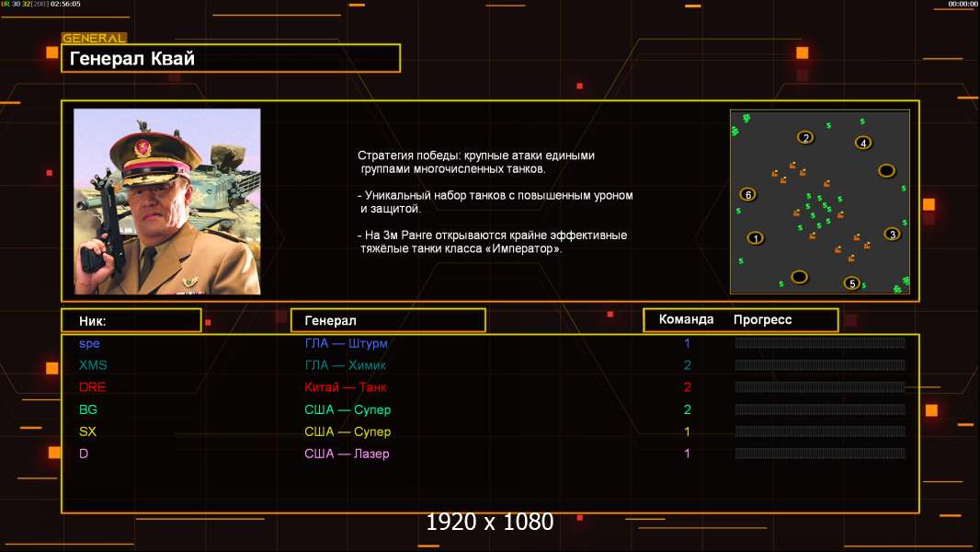
Task: Select player nickname 'BG'
Action: 88,409
